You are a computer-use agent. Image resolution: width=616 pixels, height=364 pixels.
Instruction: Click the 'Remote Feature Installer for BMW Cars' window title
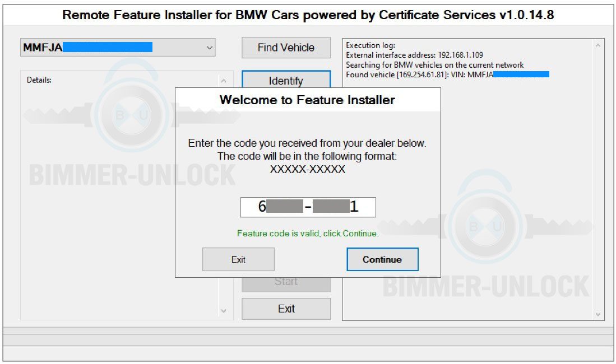(x=308, y=15)
